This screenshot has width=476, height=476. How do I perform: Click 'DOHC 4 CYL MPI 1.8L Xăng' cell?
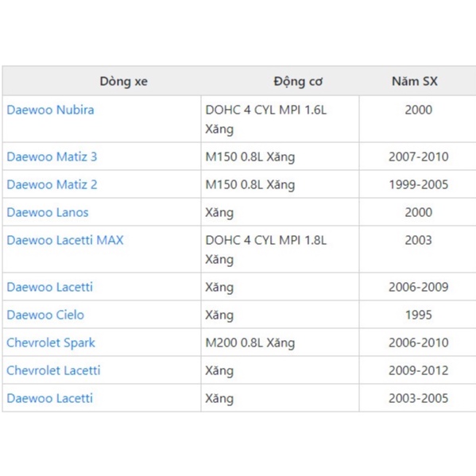(280, 250)
